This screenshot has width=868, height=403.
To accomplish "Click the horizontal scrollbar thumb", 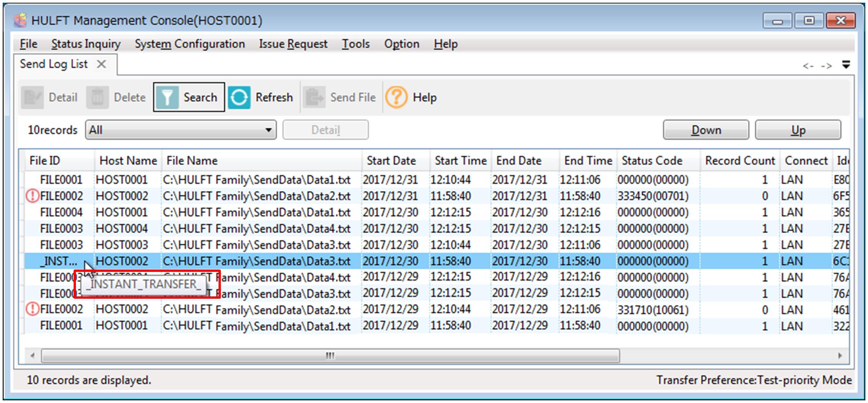I will pyautogui.click(x=330, y=355).
